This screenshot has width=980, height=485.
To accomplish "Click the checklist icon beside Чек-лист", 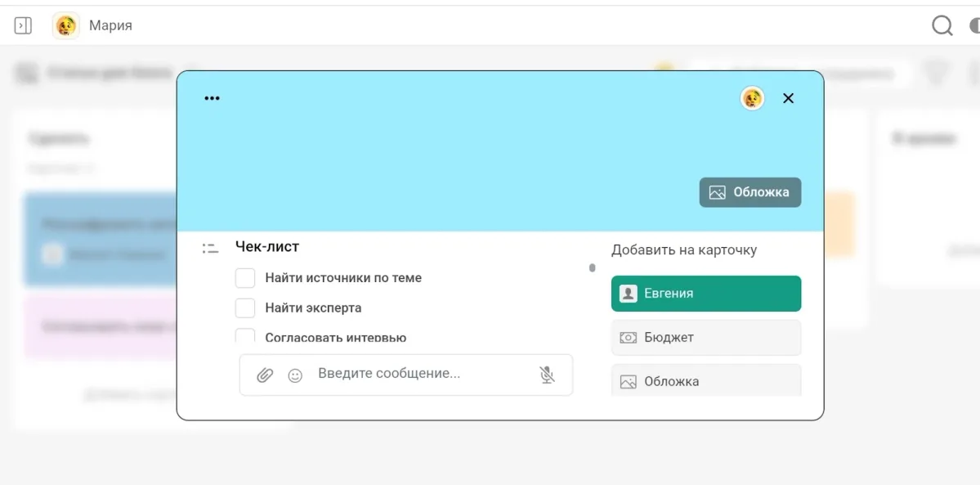I will point(211,247).
